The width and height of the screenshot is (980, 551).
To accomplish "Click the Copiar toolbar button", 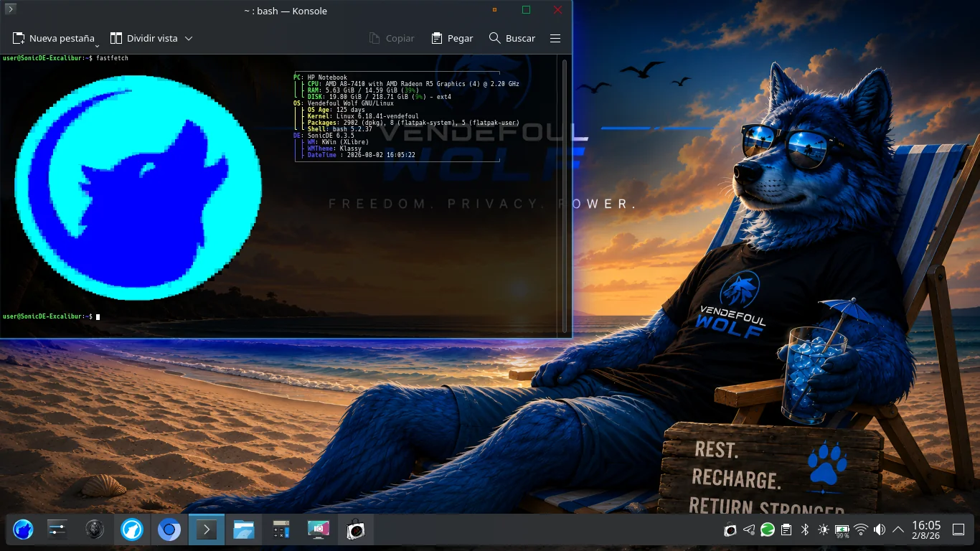I will pyautogui.click(x=392, y=38).
